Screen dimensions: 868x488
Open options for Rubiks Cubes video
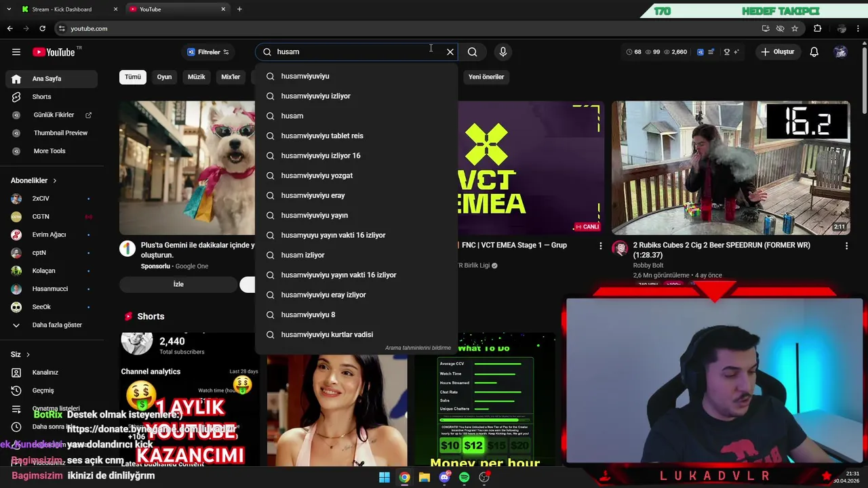[x=846, y=246]
